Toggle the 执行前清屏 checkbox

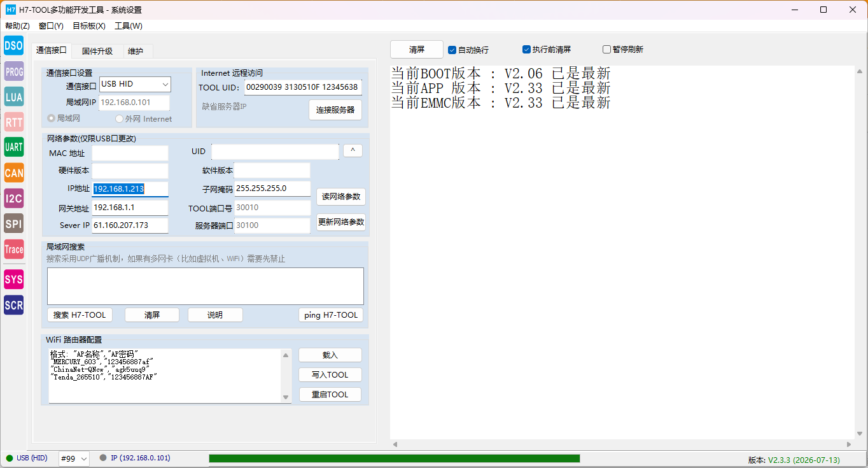(527, 50)
